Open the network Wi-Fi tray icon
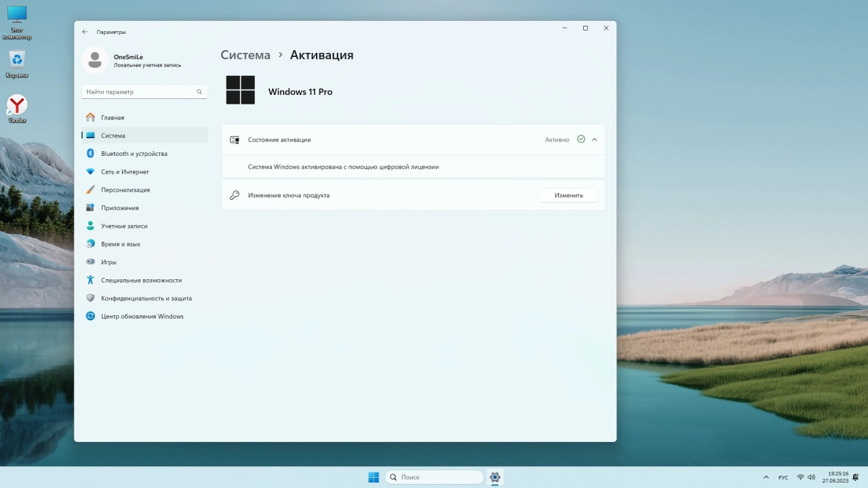This screenshot has height=488, width=868. (x=800, y=477)
